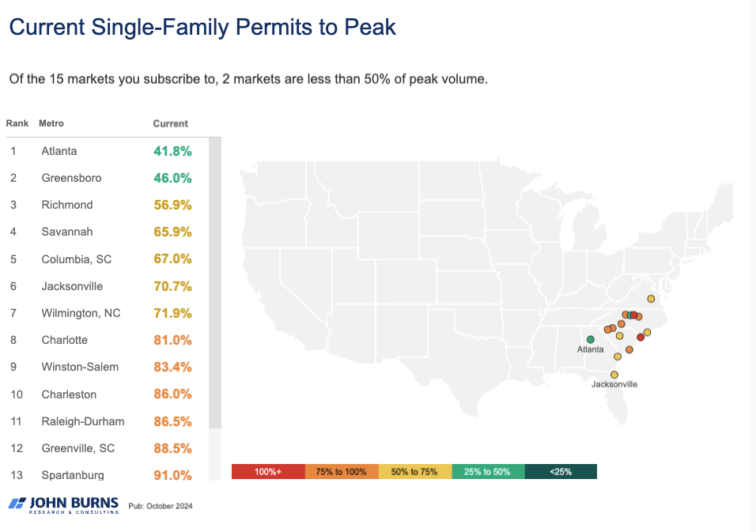Click the orange marker on South Carolina's coast

point(629,349)
